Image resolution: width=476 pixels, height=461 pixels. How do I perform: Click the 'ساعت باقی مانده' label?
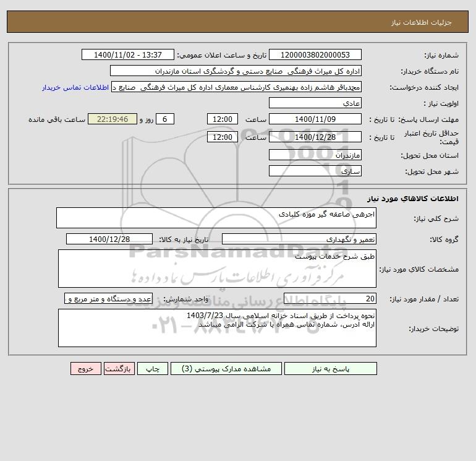[x=57, y=119]
